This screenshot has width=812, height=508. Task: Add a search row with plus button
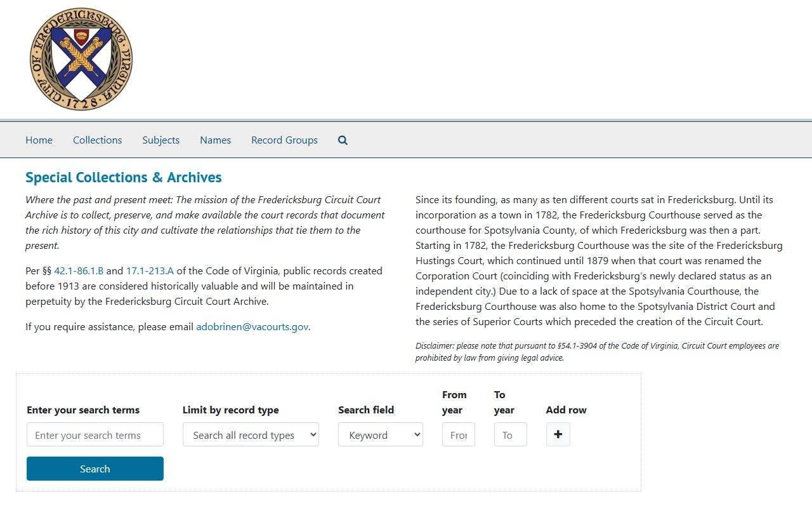coord(558,434)
